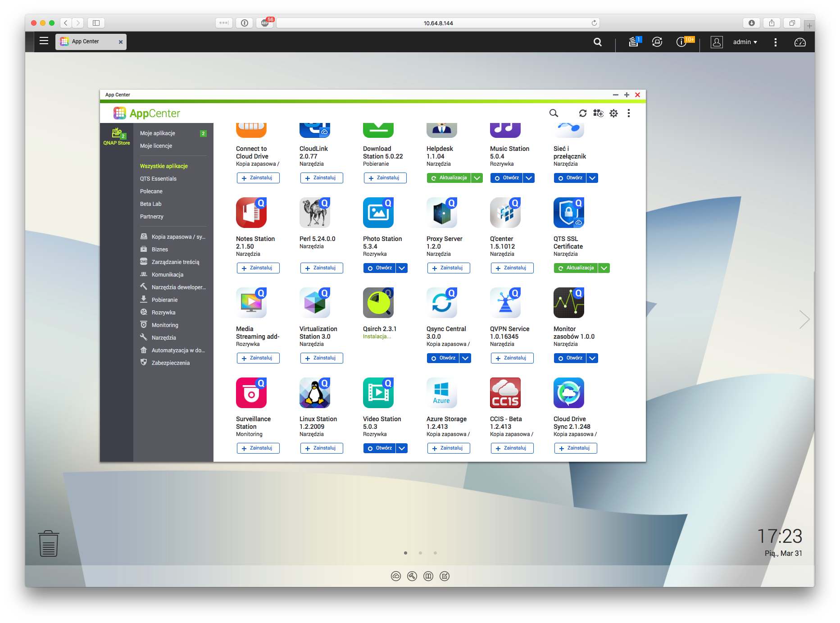The image size is (840, 623).
Task: Expand the Photo Station Otwórz dropdown arrow
Action: point(402,268)
